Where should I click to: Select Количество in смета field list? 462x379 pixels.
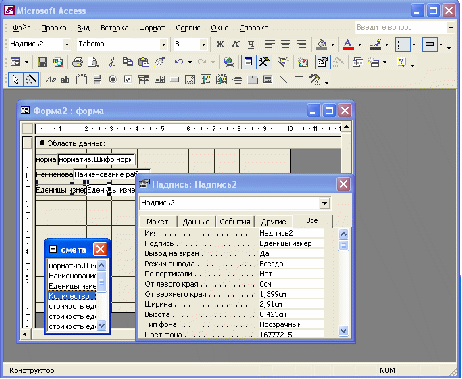72,296
